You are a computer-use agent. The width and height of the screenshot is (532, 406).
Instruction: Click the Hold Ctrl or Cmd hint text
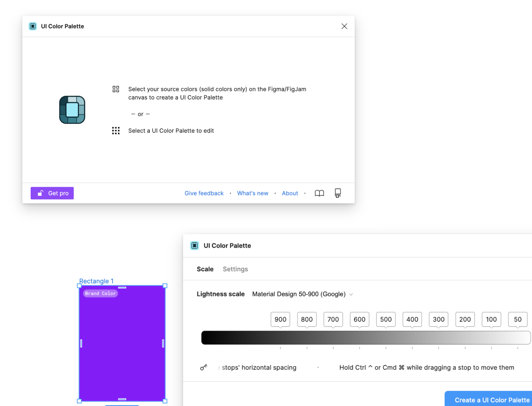coord(426,367)
